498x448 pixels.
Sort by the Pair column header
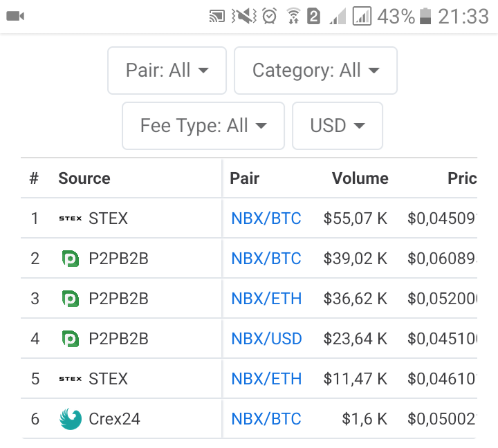coord(245,178)
